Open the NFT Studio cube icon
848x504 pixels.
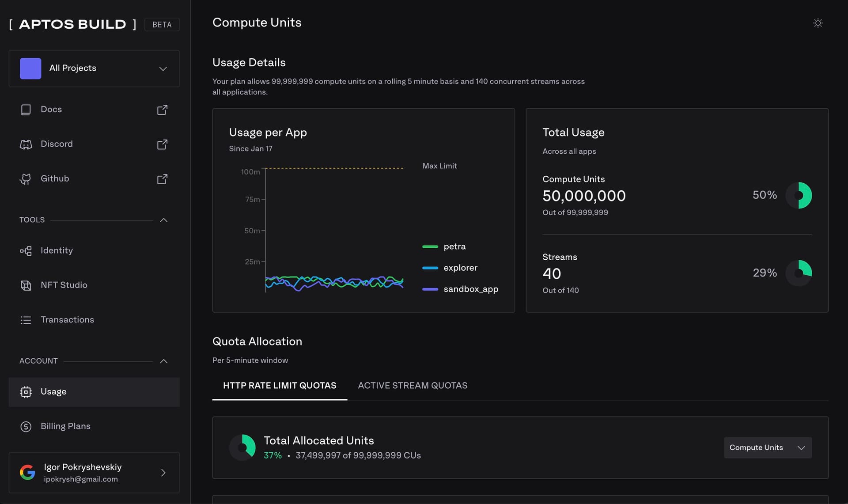(x=26, y=285)
